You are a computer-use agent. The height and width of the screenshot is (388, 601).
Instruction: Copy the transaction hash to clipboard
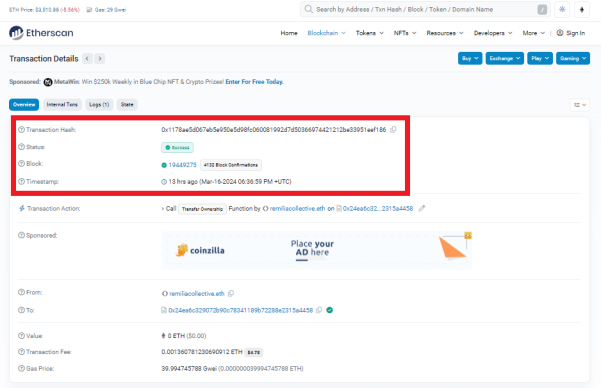click(393, 130)
